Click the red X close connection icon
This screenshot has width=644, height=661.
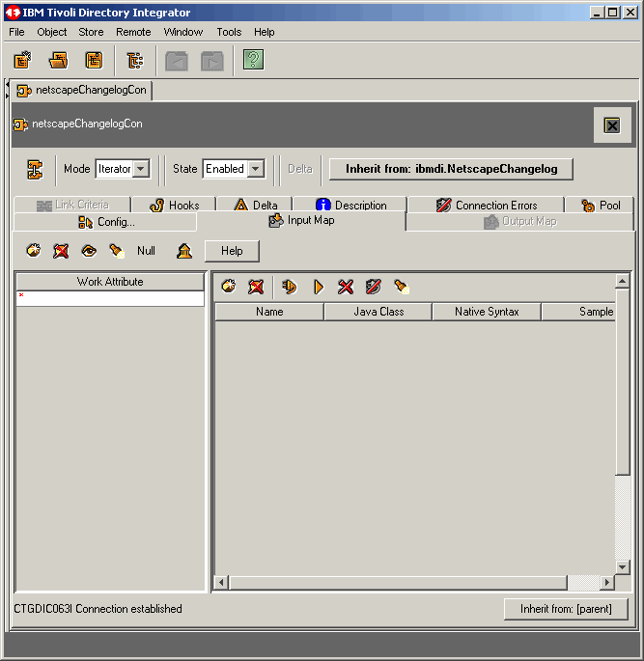(346, 287)
